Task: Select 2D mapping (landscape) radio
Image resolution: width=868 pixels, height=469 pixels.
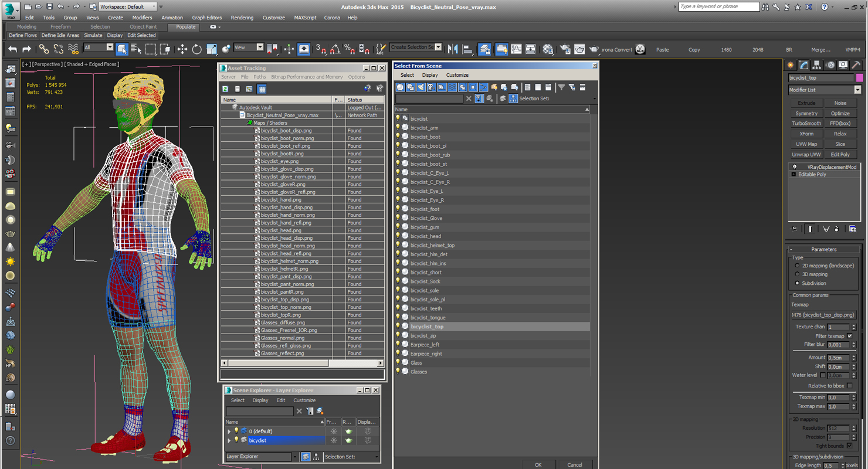Action: pyautogui.click(x=796, y=266)
